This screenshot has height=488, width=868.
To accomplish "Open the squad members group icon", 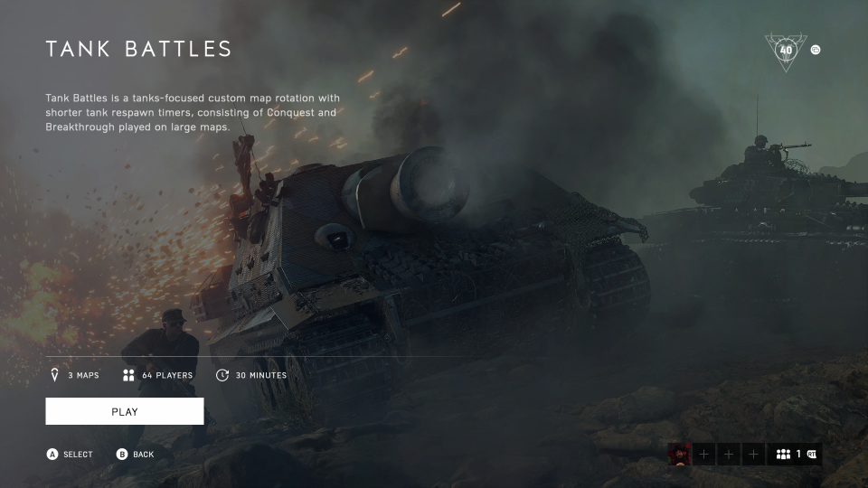I will click(x=783, y=455).
